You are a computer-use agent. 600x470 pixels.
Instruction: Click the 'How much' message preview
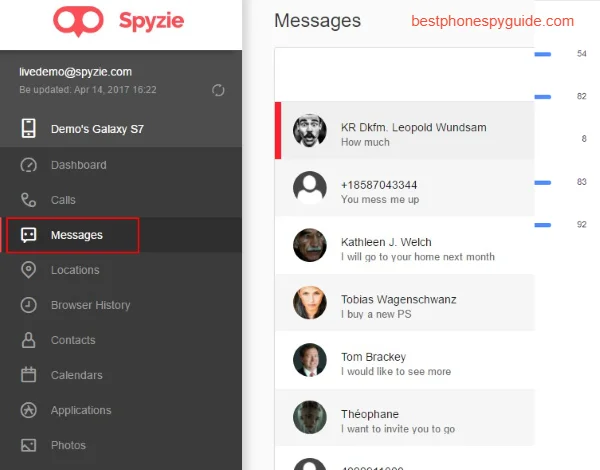pyautogui.click(x=365, y=142)
